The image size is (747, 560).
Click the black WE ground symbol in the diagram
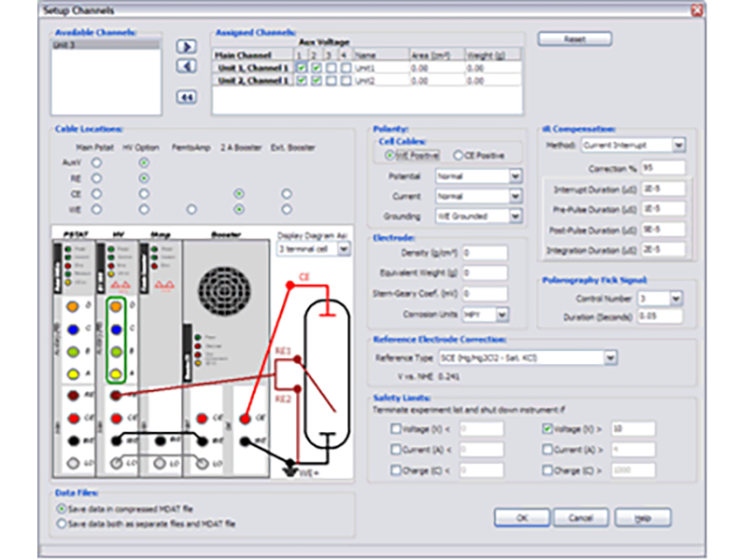[x=289, y=469]
